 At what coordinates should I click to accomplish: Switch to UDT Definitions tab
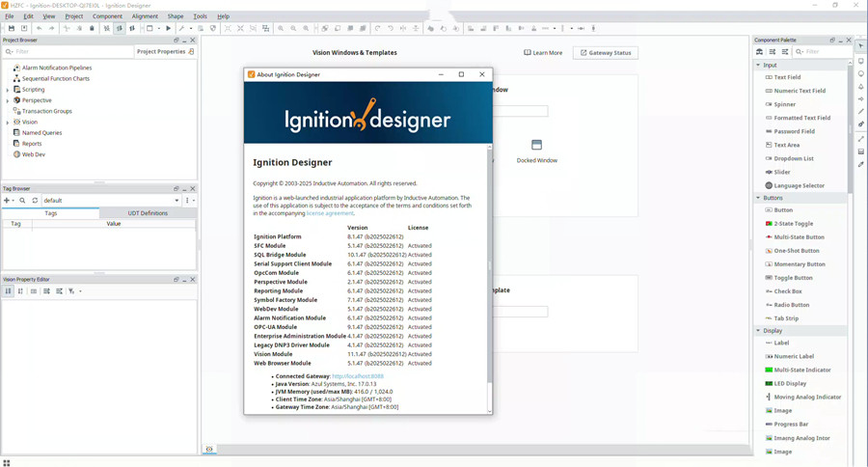148,213
